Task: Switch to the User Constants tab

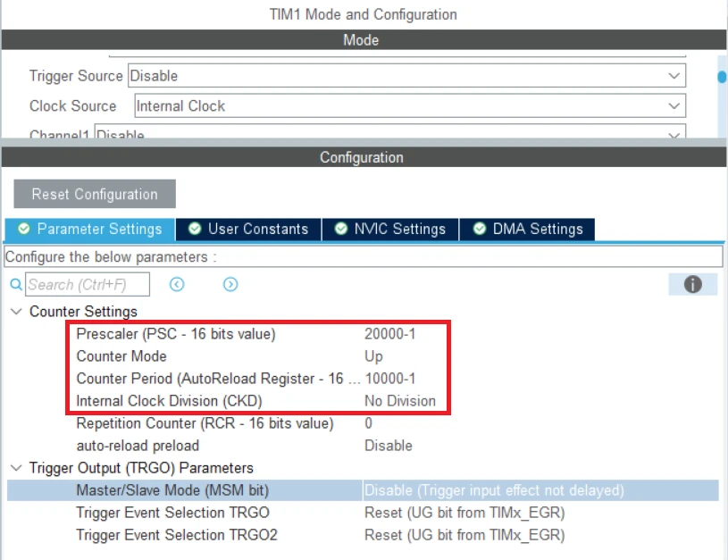Action: (248, 229)
